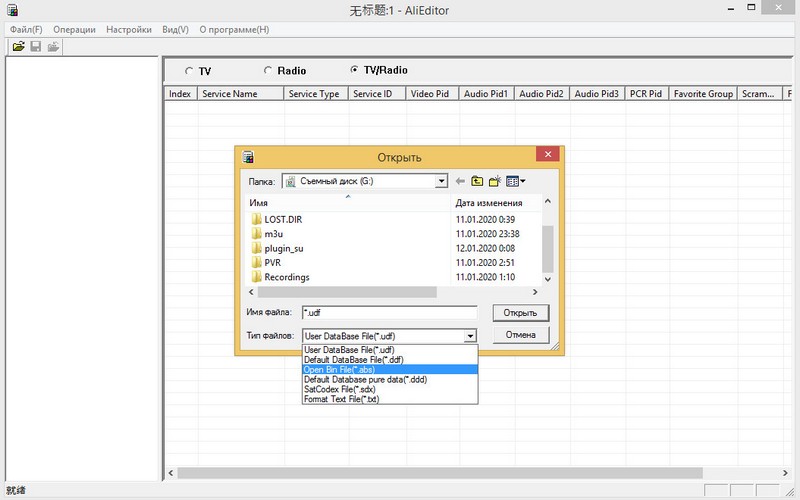Image resolution: width=800 pixels, height=500 pixels.
Task: Create new folder icon in Open dialog
Action: (x=494, y=181)
